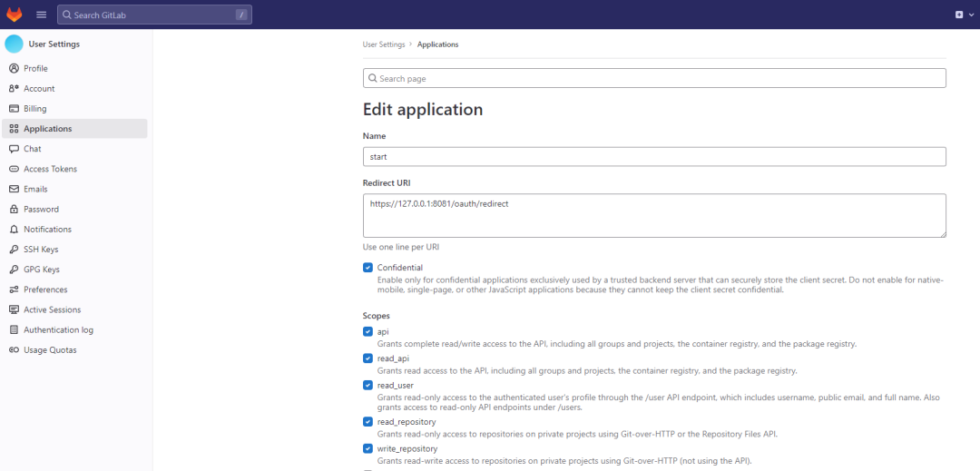Uncheck the Confidential checkbox
This screenshot has height=471, width=980.
367,268
